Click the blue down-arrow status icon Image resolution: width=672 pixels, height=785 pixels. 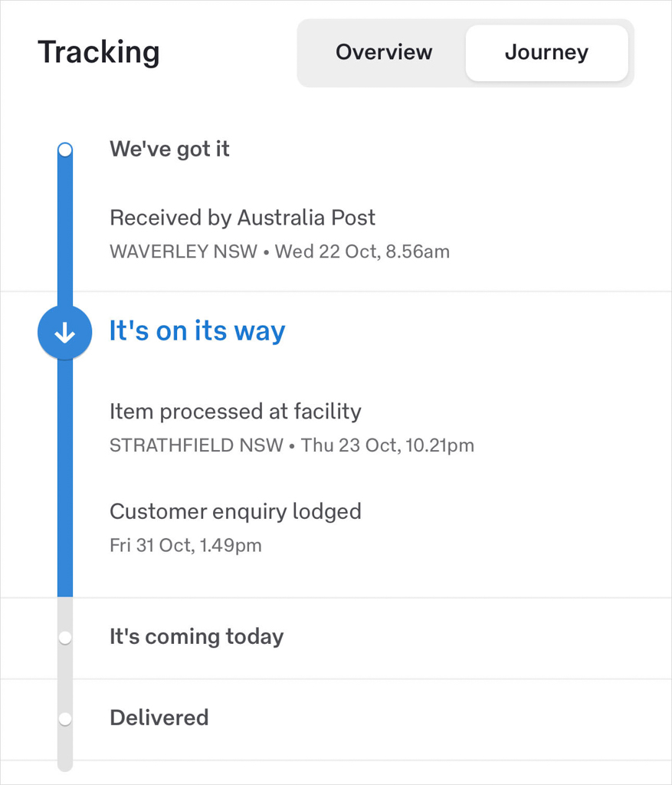click(x=65, y=333)
